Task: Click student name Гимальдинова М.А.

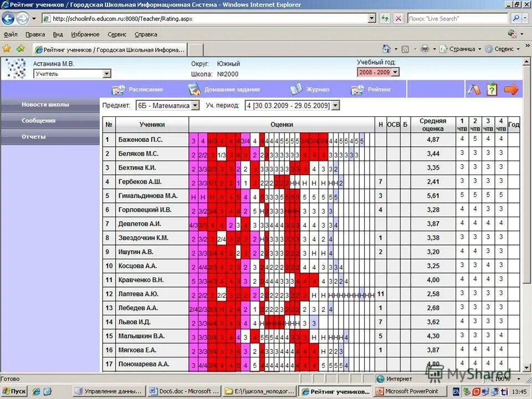Action: 148,196
